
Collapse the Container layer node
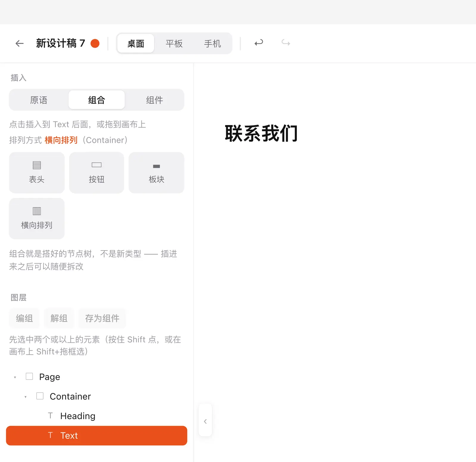click(26, 397)
